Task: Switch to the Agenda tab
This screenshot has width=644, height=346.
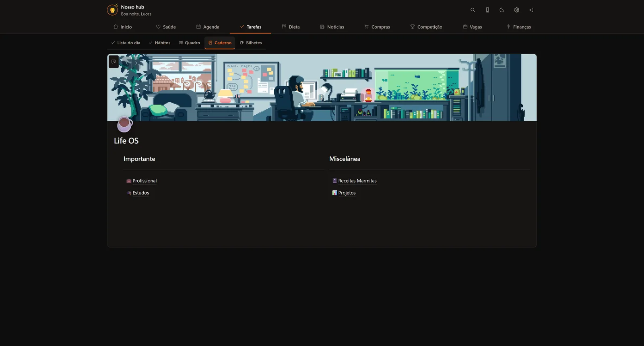Action: click(x=208, y=27)
